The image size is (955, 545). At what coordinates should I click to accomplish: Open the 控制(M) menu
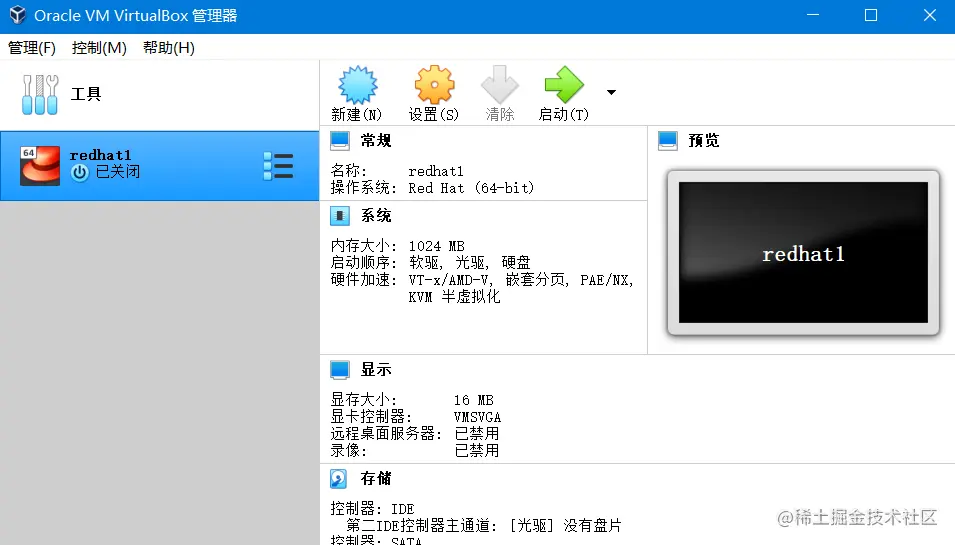tap(99, 47)
